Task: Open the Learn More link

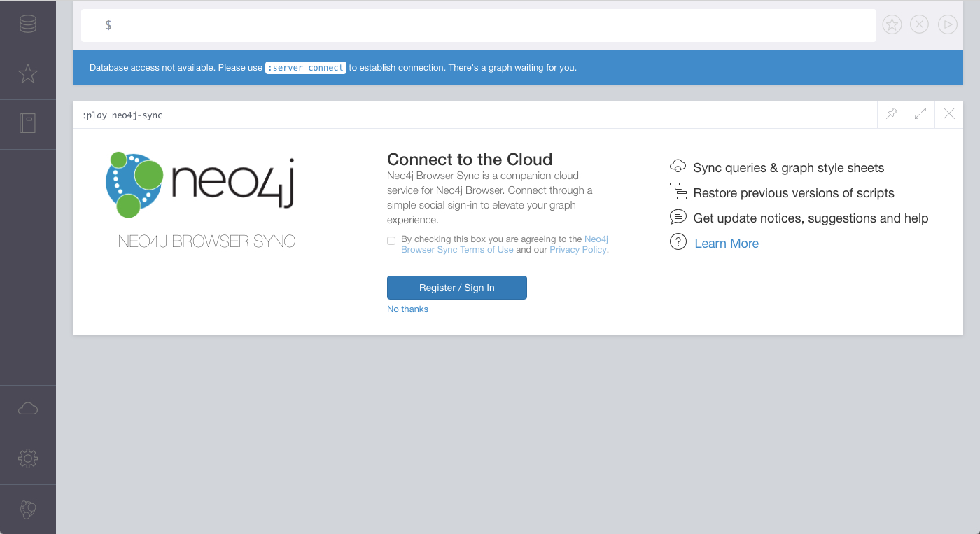Action: pos(726,244)
